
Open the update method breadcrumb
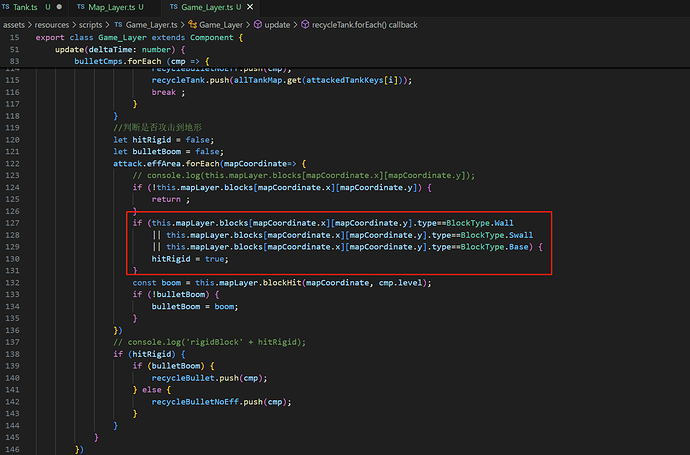point(277,25)
